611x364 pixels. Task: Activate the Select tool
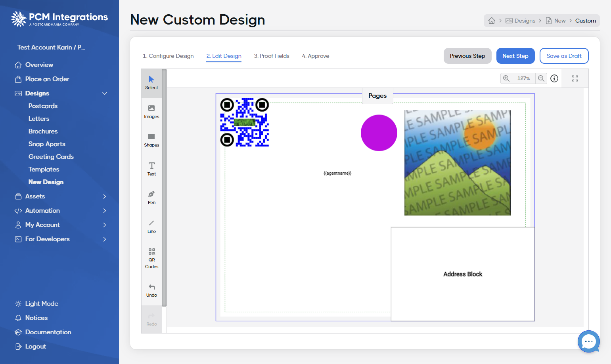point(151,83)
